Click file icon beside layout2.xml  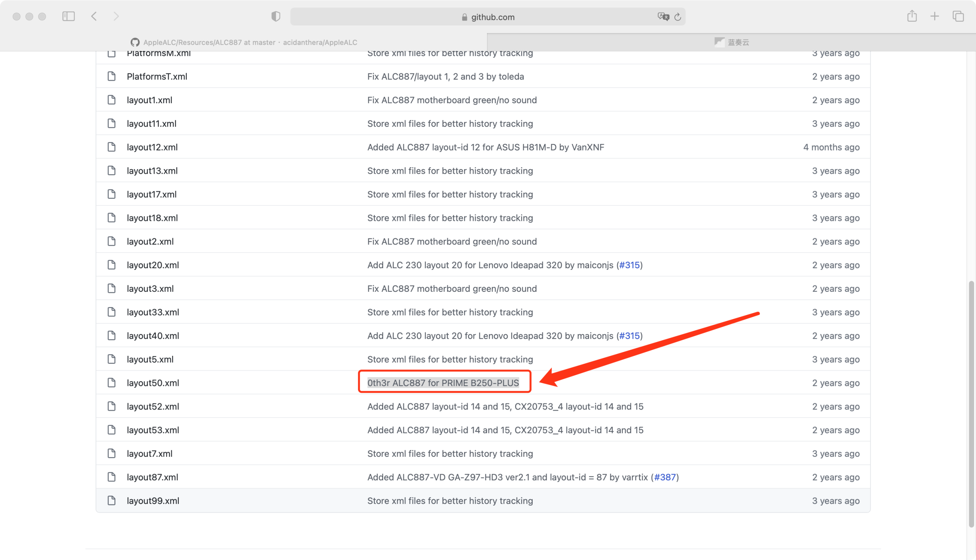112,242
